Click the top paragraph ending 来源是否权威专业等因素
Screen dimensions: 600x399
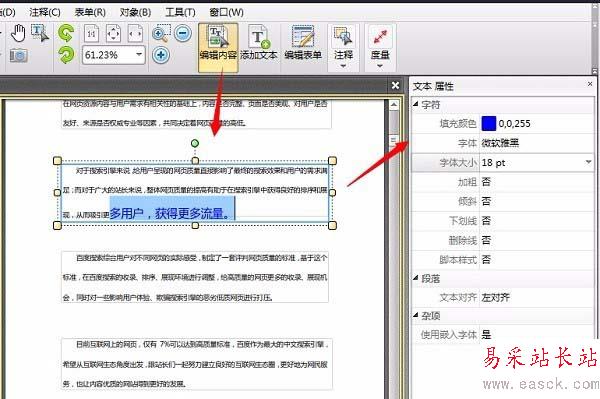point(196,114)
